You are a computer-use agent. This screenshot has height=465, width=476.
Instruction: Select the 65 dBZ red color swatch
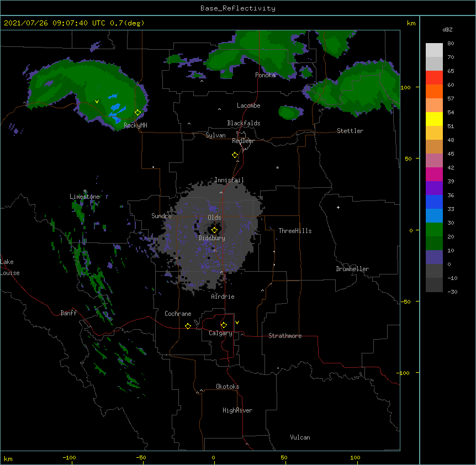pyautogui.click(x=434, y=77)
